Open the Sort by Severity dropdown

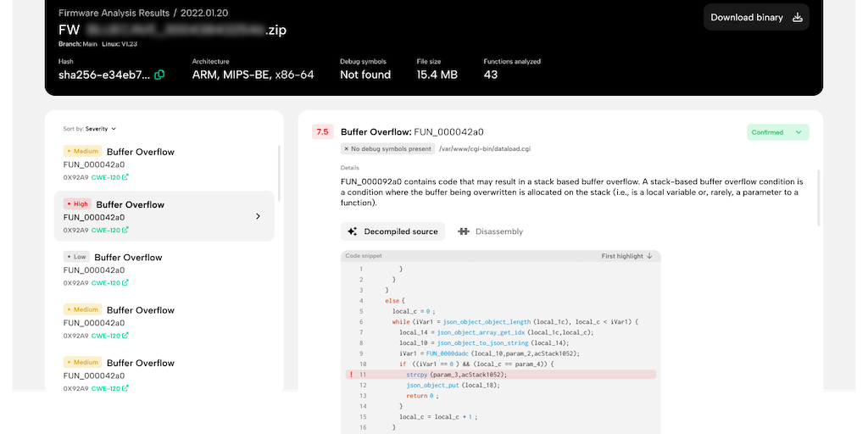click(x=90, y=129)
